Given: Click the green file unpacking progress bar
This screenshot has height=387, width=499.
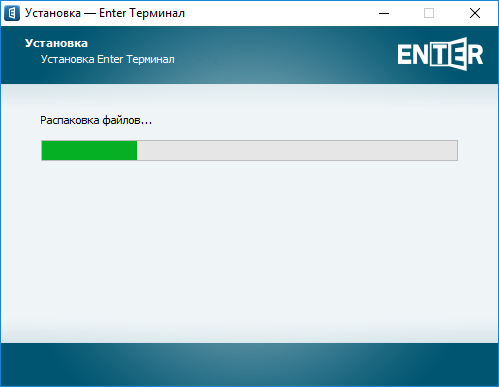Looking at the screenshot, I should tap(249, 150).
